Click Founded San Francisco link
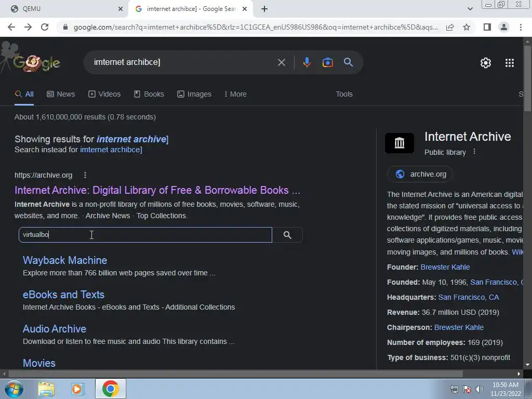Viewport: 532px width, 399px height. [496, 282]
